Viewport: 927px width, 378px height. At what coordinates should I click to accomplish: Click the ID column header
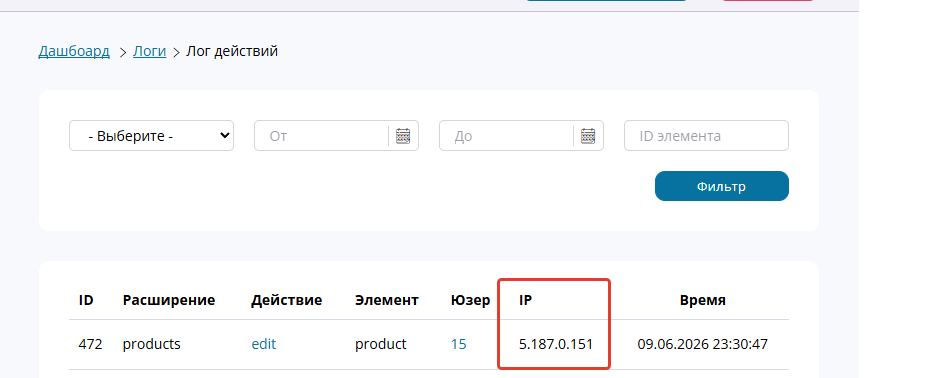(x=86, y=300)
